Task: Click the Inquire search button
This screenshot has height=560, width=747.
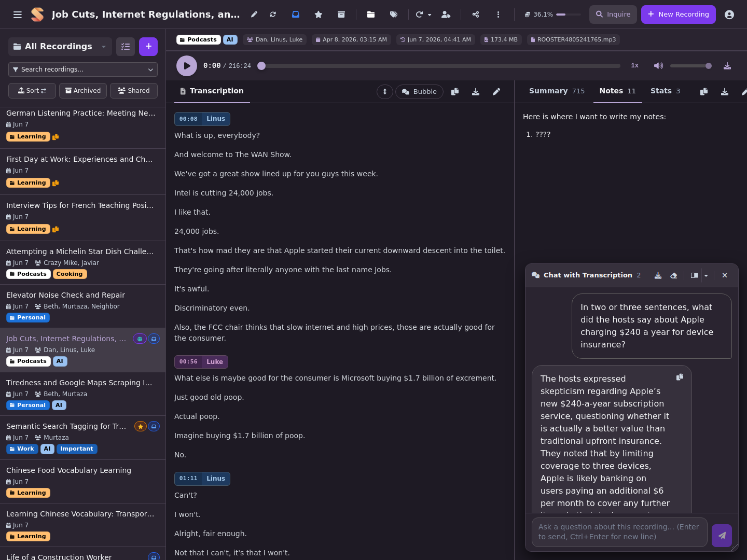Action: click(x=613, y=15)
